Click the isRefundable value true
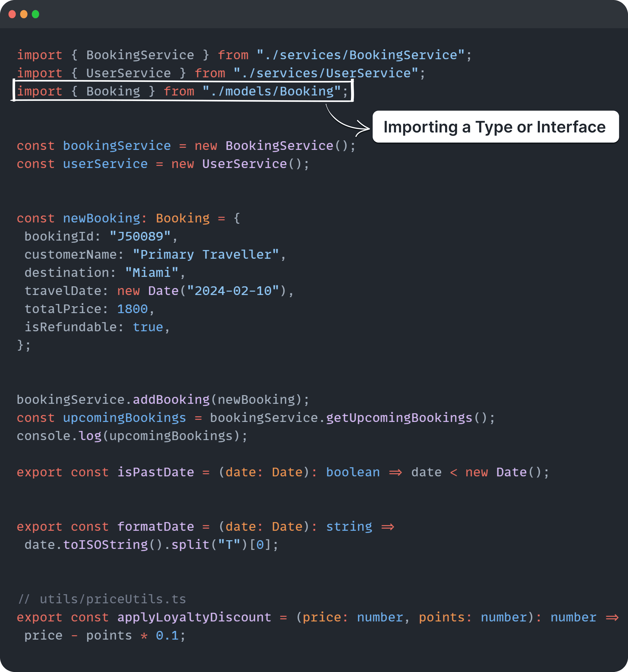This screenshot has width=628, height=672. pos(148,327)
